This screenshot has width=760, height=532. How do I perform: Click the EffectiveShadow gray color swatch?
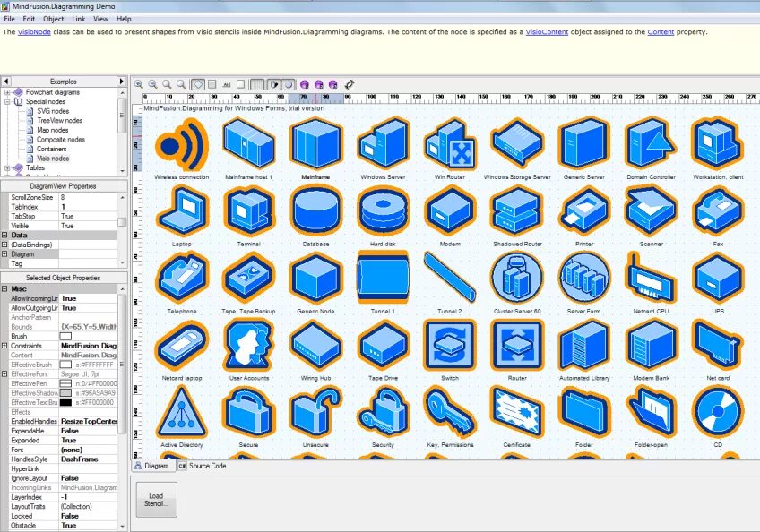click(65, 393)
